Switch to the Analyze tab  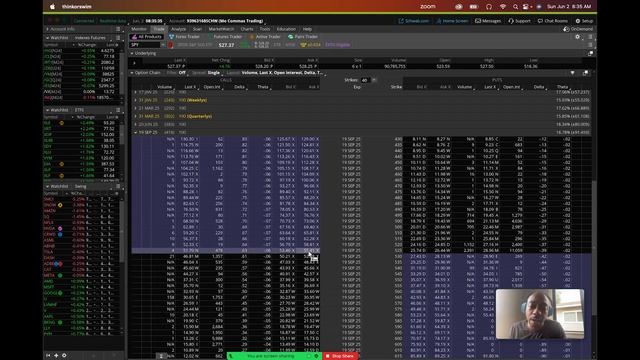(178, 29)
